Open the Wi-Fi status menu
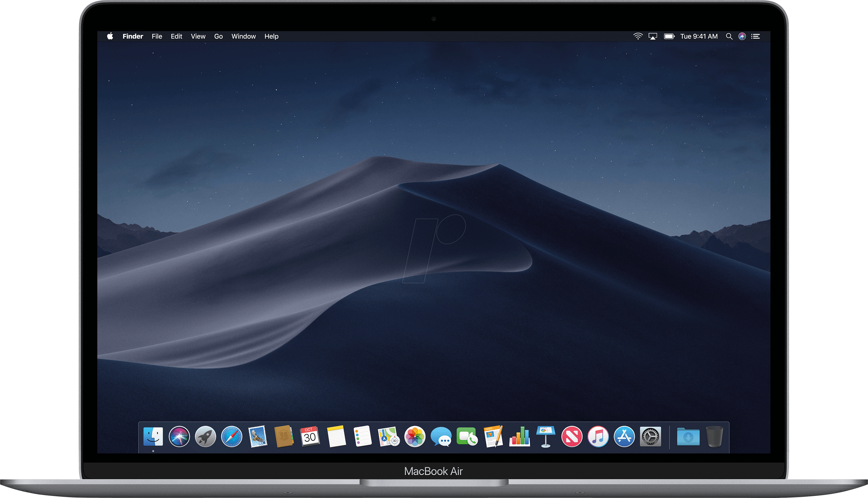Viewport: 868px width, 498px height. 638,36
